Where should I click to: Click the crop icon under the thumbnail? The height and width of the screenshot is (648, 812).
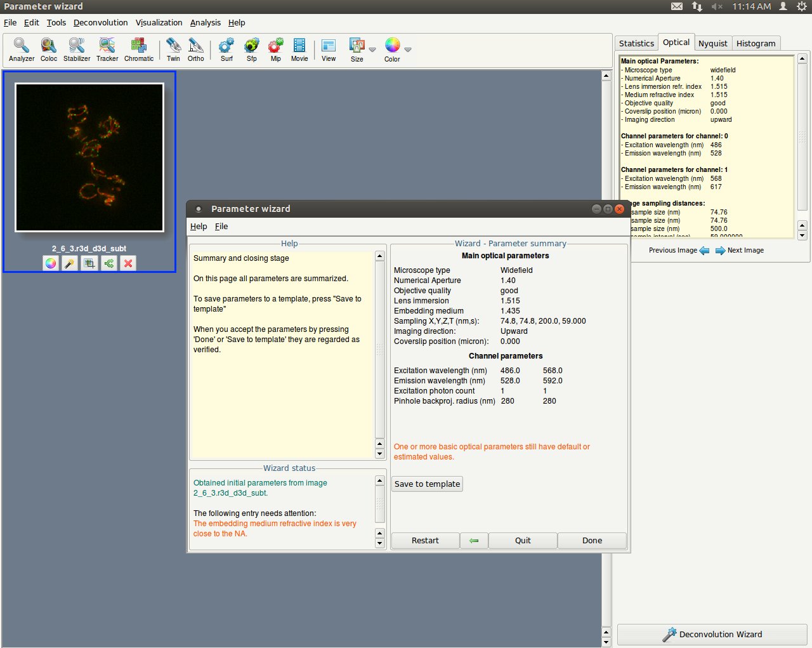coord(89,263)
